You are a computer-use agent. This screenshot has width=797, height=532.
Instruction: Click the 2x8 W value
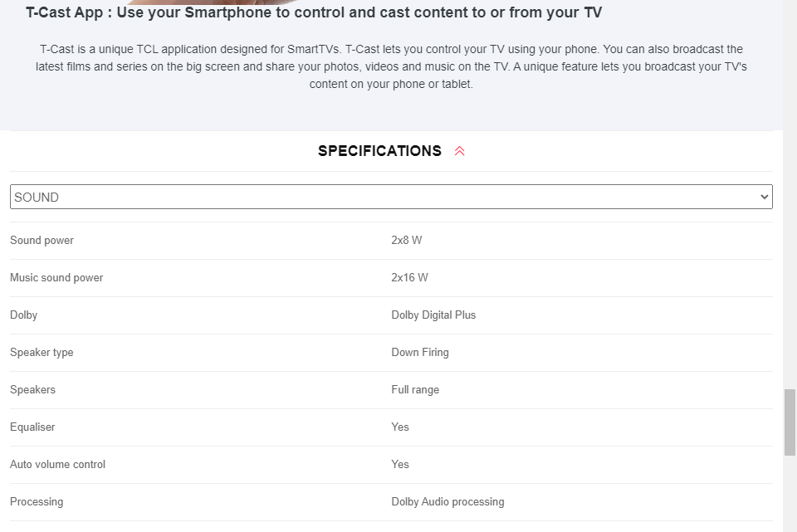pos(407,241)
